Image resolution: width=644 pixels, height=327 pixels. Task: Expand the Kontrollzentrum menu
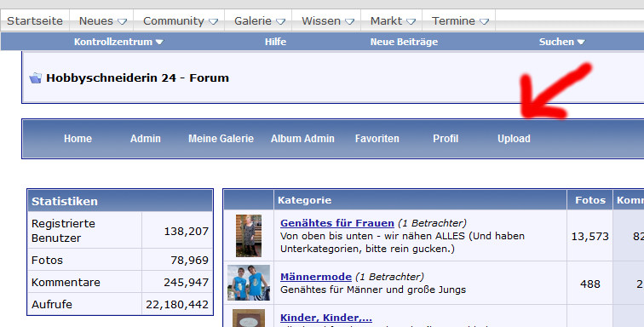118,42
